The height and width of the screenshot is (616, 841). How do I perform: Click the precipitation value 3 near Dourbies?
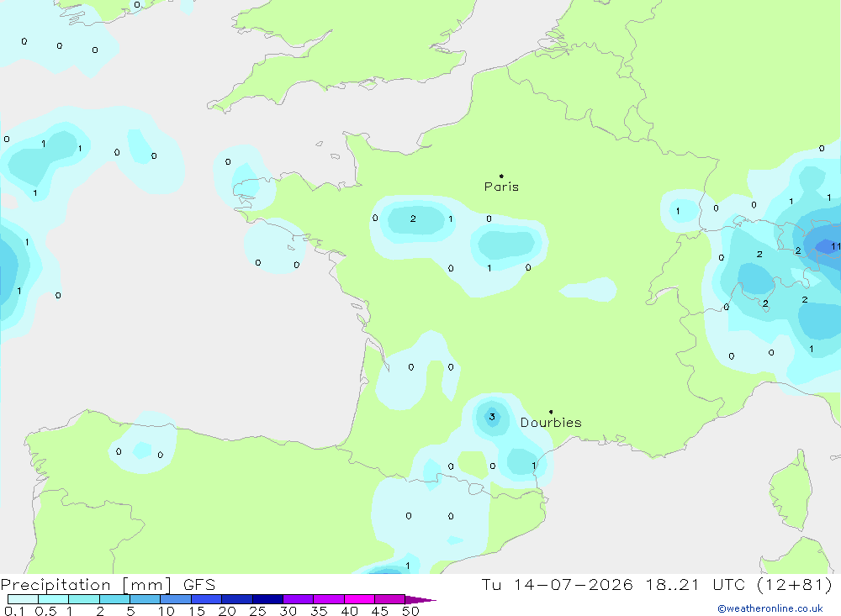492,417
